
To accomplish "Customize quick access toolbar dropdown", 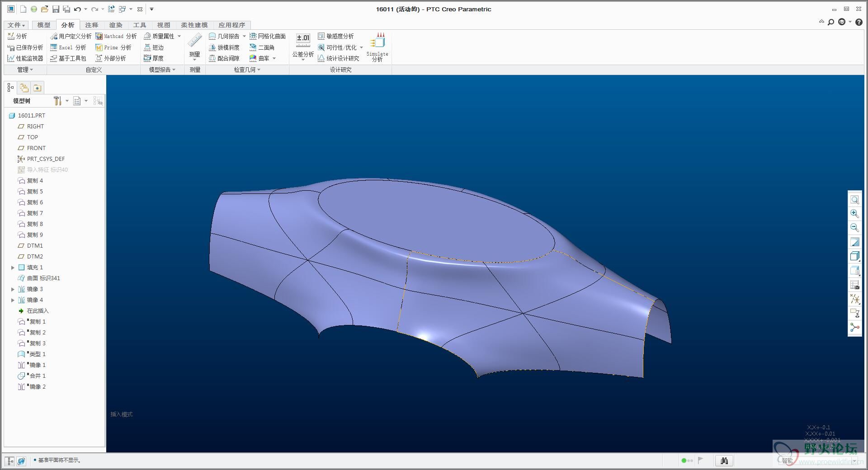I will pyautogui.click(x=151, y=9).
